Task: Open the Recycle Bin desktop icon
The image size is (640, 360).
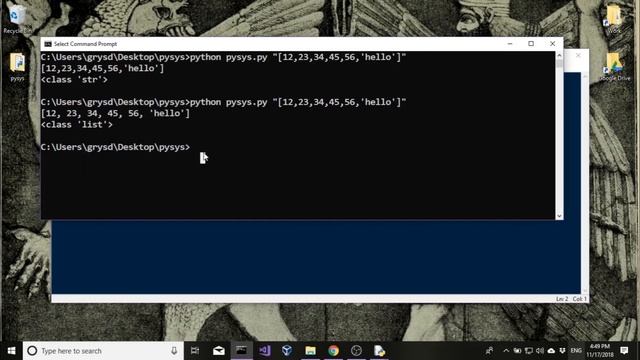Action: pos(16,19)
